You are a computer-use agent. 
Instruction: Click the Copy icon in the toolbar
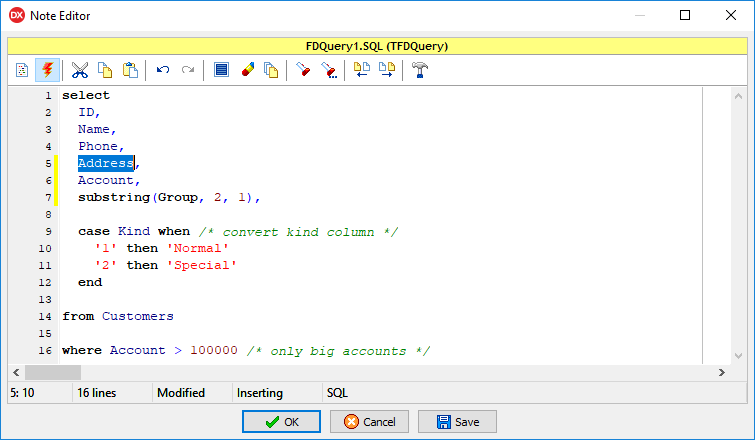coord(105,70)
